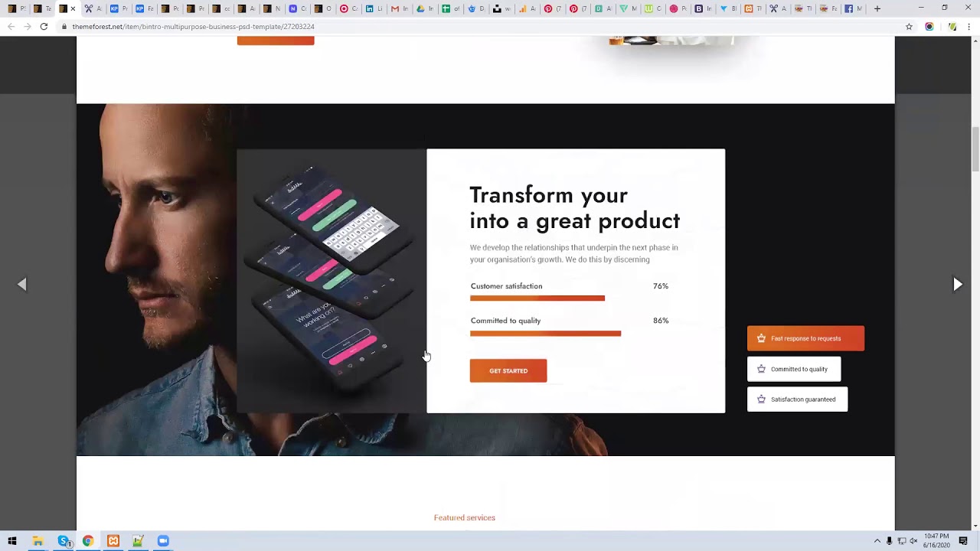The image size is (980, 551).
Task: Click the network tray icon
Action: point(901,541)
